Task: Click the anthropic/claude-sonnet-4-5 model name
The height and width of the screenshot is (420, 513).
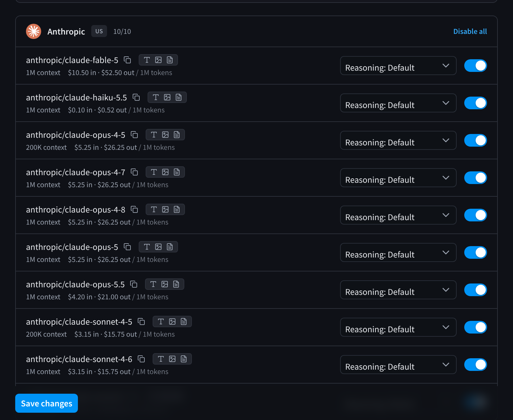Action: (79, 321)
